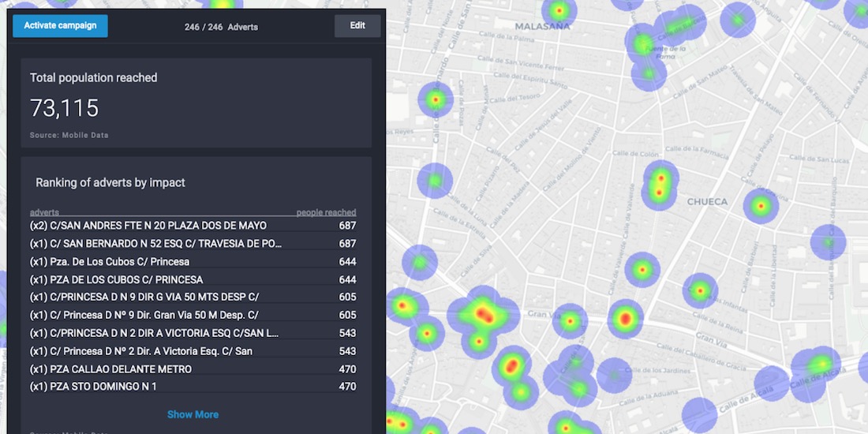Click the CHUECA neighborhood label on map
Viewport: 868px width, 434px height.
[707, 202]
